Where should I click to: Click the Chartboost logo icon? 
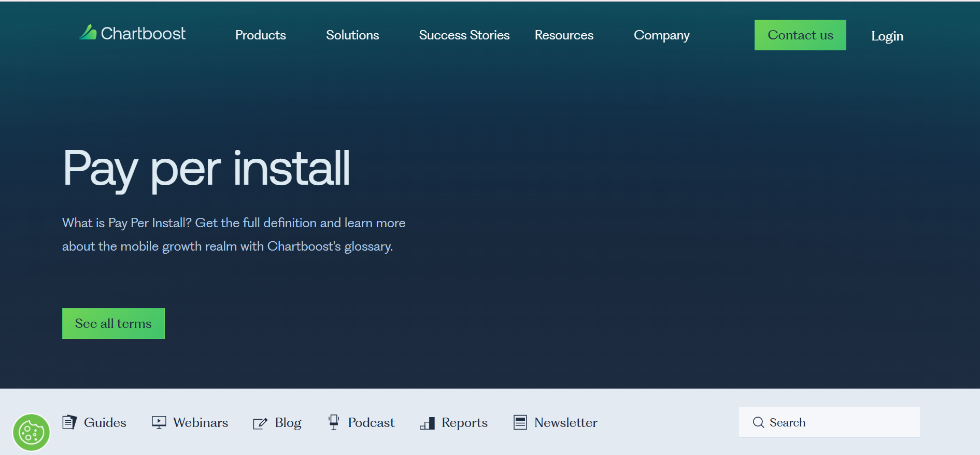(x=88, y=32)
